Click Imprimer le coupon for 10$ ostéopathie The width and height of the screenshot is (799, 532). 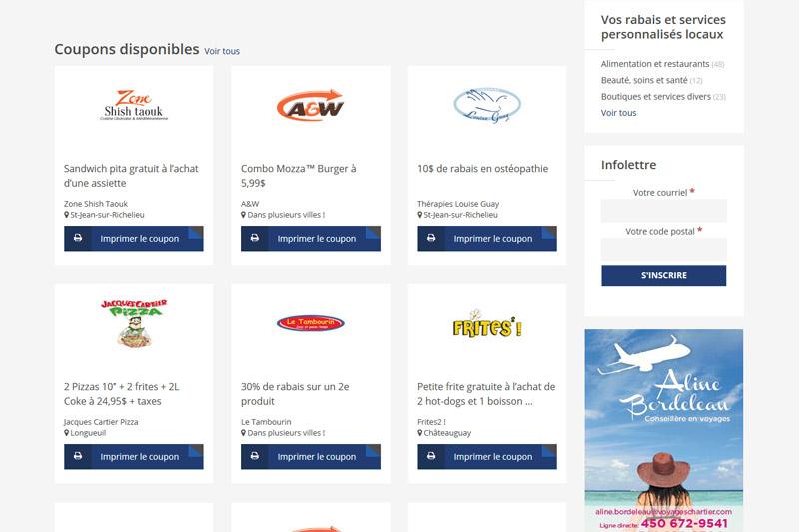tap(487, 238)
